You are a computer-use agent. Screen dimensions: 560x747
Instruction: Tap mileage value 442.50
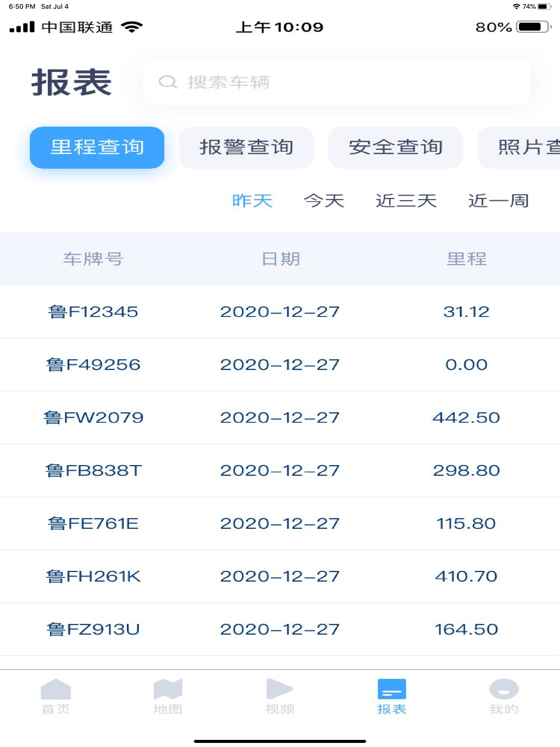466,418
